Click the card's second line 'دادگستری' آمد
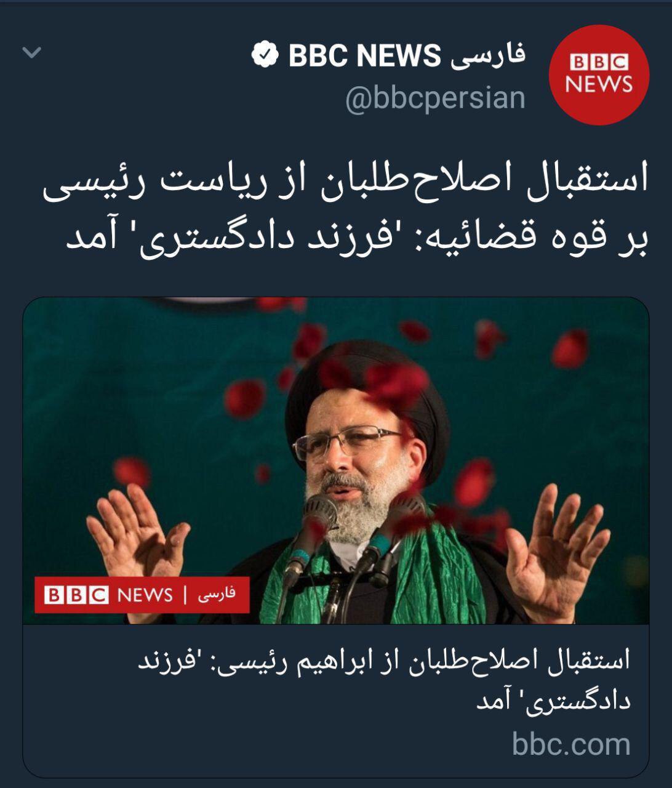 coord(553,701)
